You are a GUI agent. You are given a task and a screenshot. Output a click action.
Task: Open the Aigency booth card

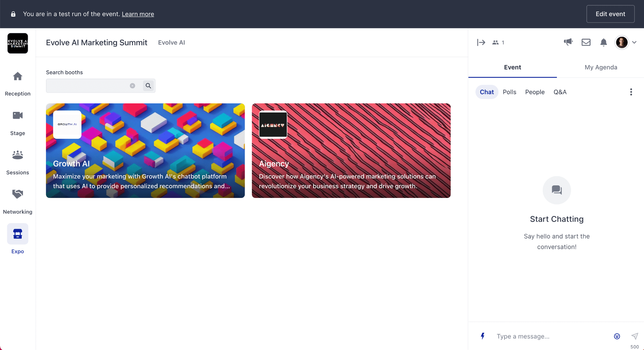click(x=351, y=151)
